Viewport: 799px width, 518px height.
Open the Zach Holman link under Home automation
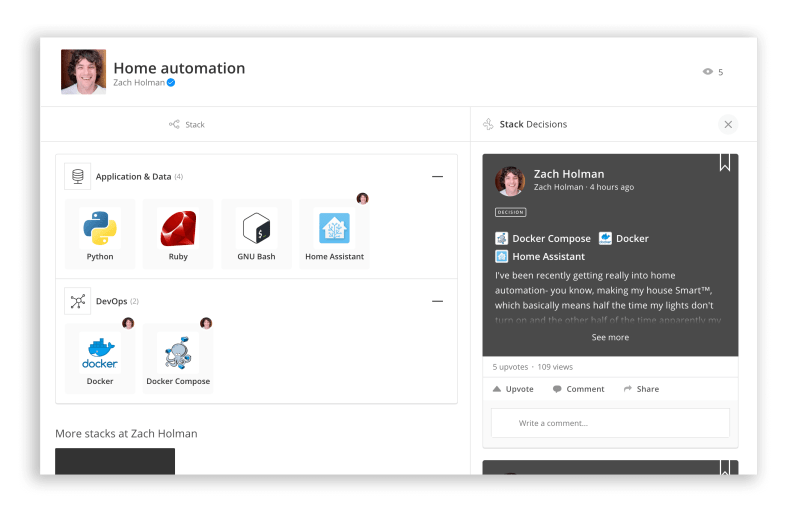[139, 83]
